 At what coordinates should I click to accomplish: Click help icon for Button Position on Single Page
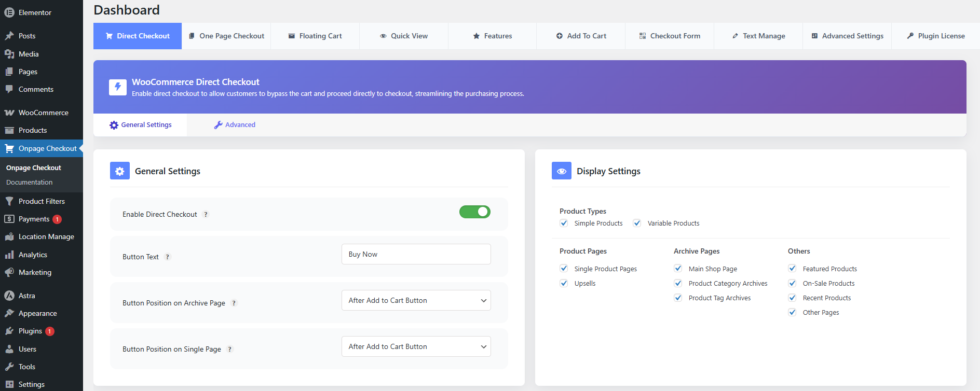229,349
